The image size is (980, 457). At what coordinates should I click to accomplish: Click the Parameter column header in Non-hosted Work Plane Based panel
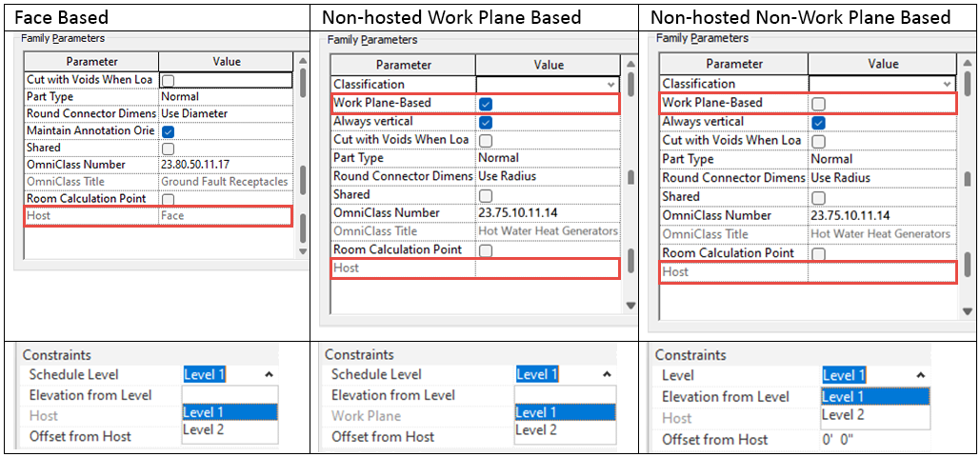point(403,65)
